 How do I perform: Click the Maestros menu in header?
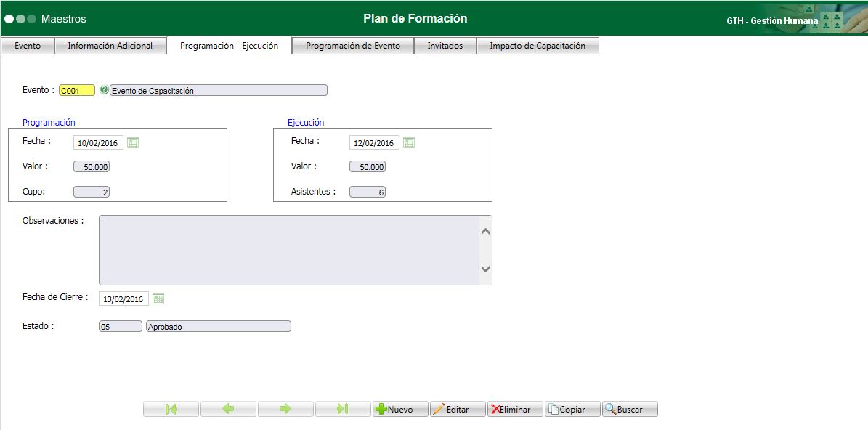[64, 19]
